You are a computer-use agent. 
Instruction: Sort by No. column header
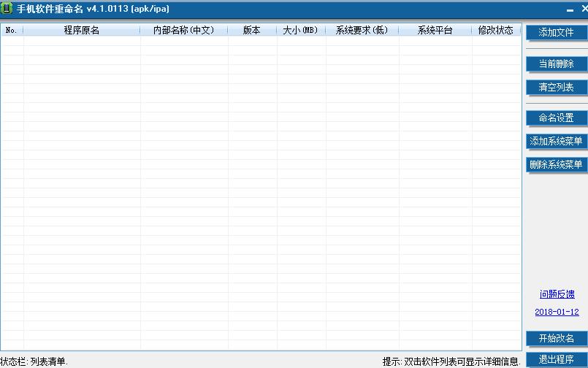[12, 31]
